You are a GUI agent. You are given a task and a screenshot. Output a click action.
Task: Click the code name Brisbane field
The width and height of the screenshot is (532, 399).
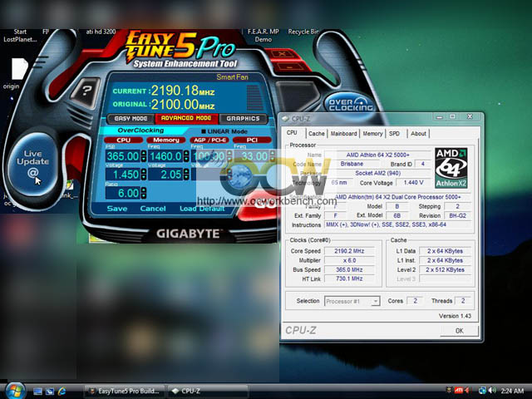[x=352, y=164]
